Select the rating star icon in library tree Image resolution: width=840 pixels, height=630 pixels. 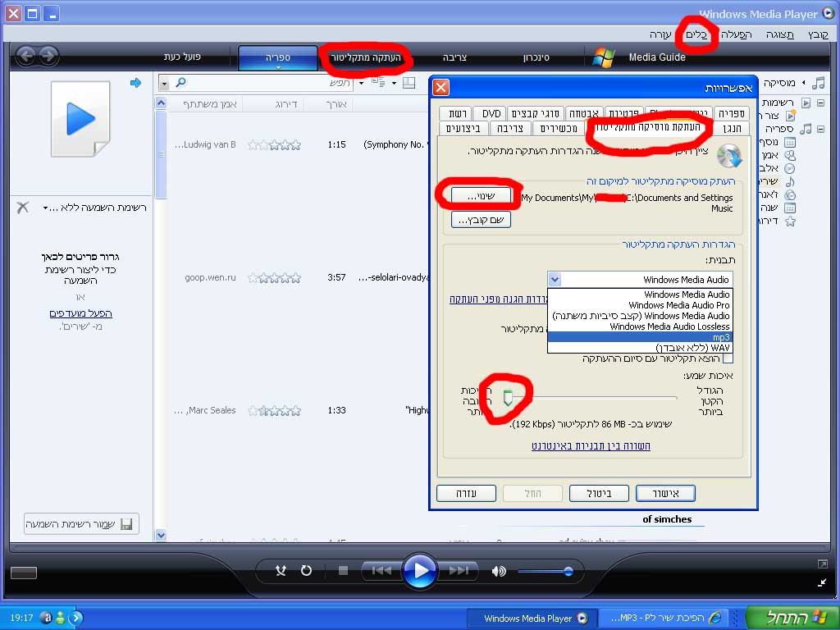point(790,221)
